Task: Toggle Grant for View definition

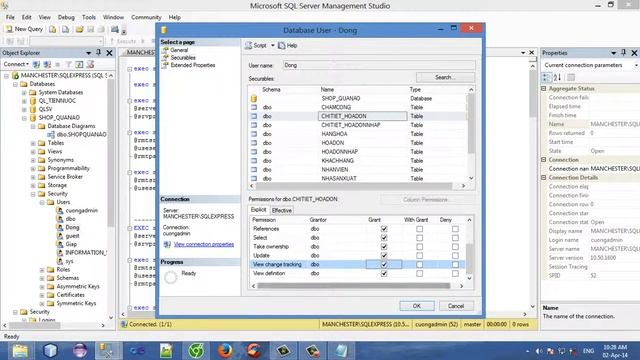Action: [x=384, y=273]
